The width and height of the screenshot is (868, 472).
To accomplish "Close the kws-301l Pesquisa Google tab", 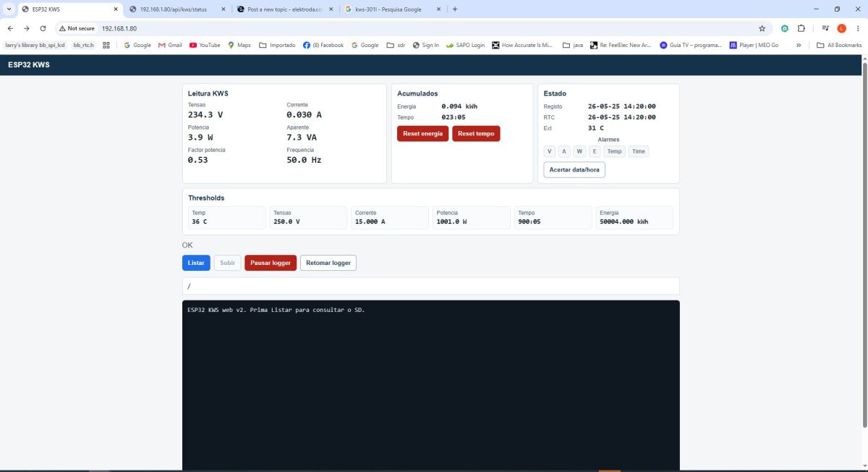I will [x=438, y=9].
